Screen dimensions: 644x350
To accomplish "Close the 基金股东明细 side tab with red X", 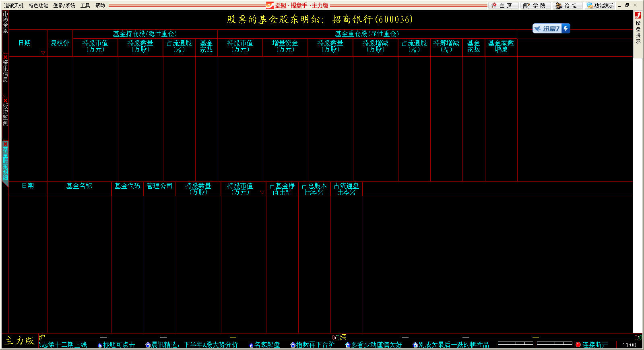I will [5, 144].
